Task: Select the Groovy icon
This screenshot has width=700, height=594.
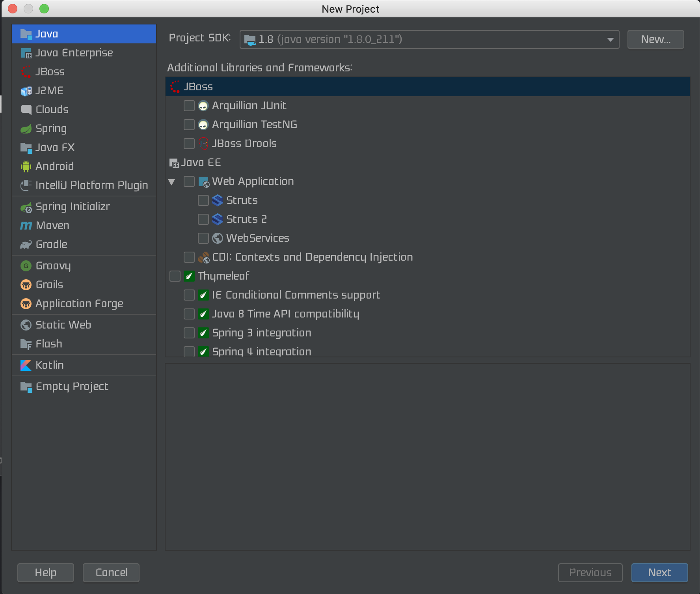Action: click(26, 266)
